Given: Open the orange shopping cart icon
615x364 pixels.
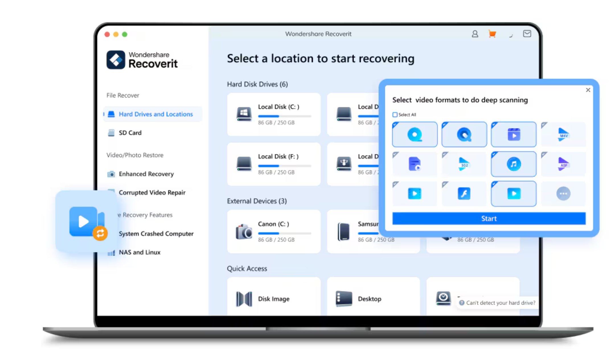Looking at the screenshot, I should (492, 34).
